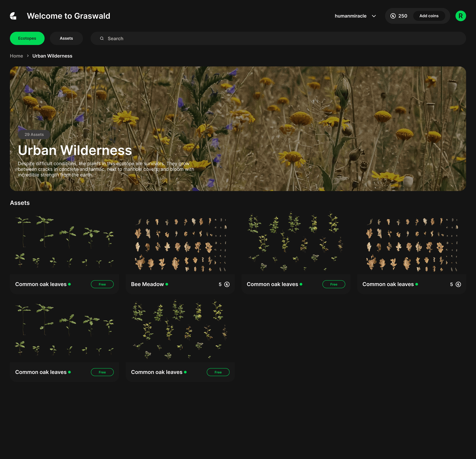This screenshot has height=459, width=476.
Task: Open the green R profile avatar
Action: [460, 16]
